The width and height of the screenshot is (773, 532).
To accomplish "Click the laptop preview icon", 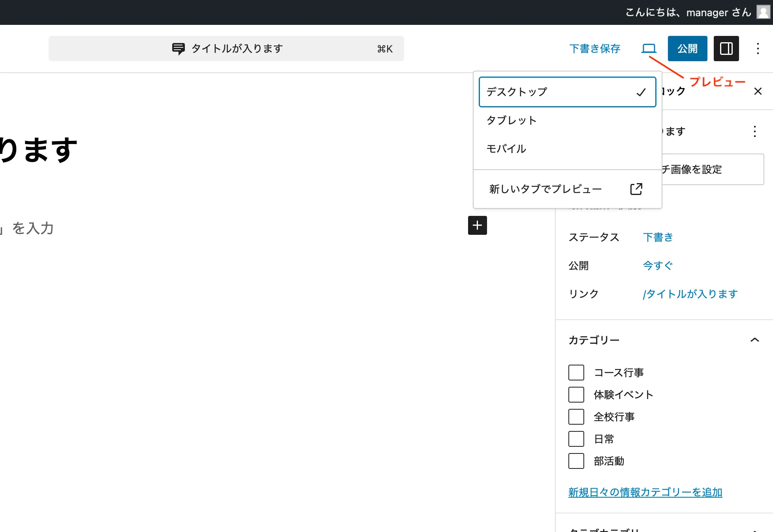I will tap(649, 49).
